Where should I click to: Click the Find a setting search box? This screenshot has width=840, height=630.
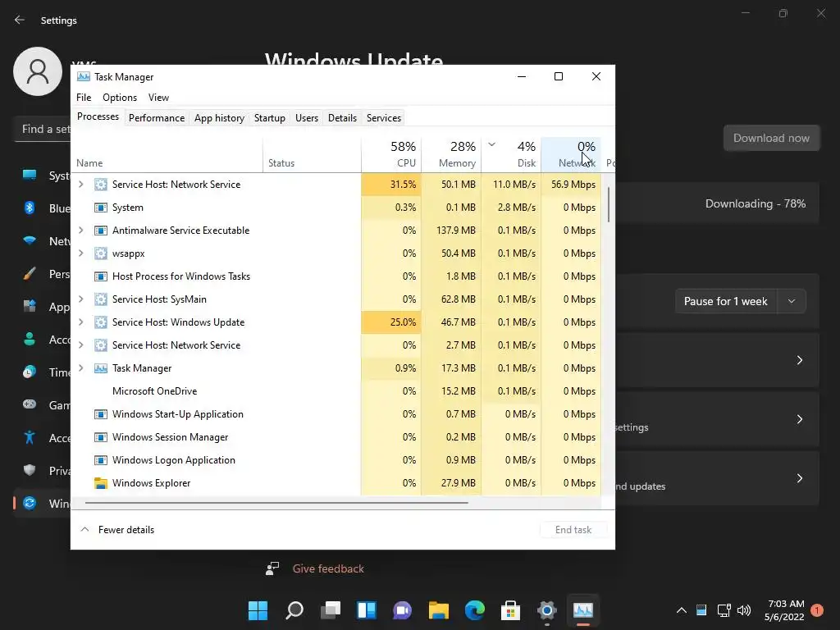[42, 129]
